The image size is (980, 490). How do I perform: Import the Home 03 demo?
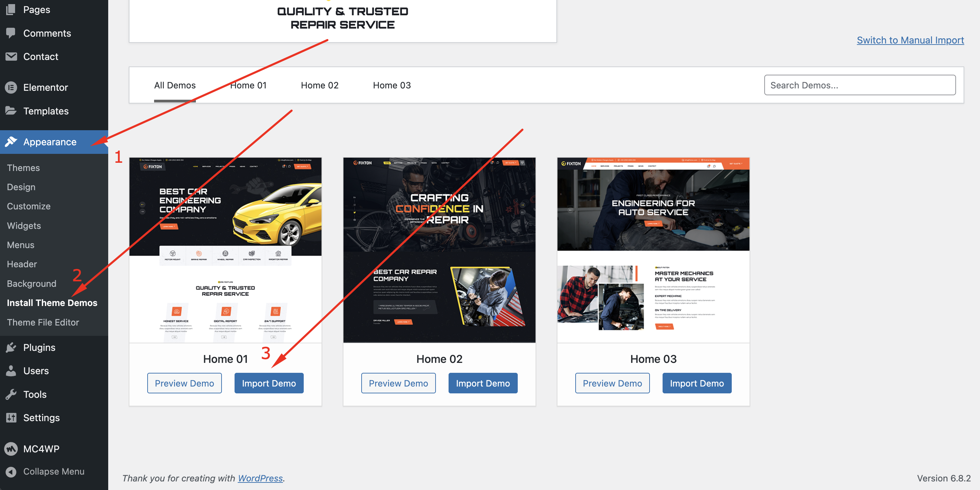point(696,383)
